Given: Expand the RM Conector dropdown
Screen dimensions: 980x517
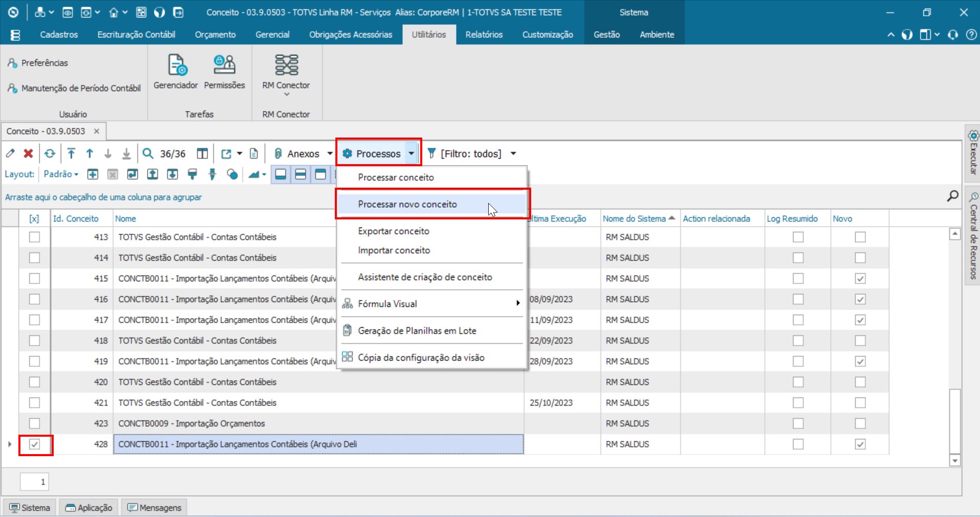Looking at the screenshot, I should [x=286, y=95].
